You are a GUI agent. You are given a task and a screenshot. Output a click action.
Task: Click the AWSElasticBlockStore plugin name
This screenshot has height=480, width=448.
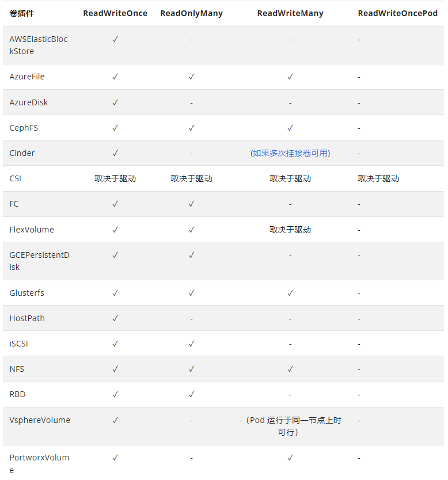pyautogui.click(x=38, y=45)
